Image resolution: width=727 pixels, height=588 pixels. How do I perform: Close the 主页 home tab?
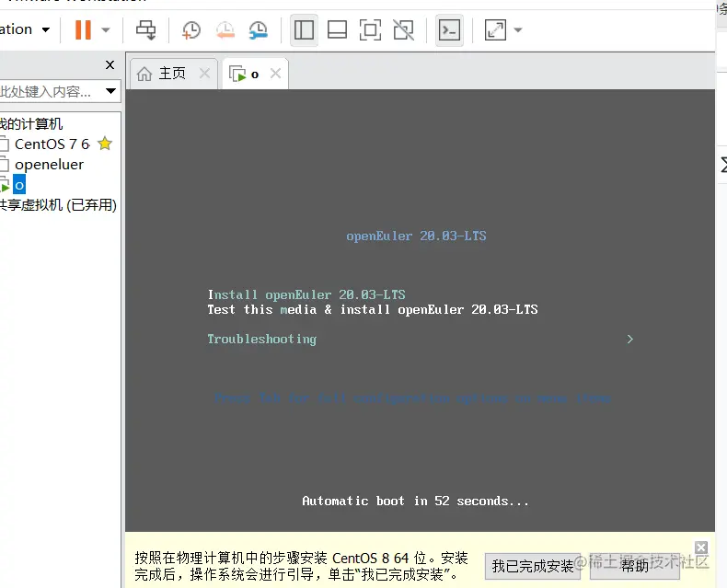point(204,74)
